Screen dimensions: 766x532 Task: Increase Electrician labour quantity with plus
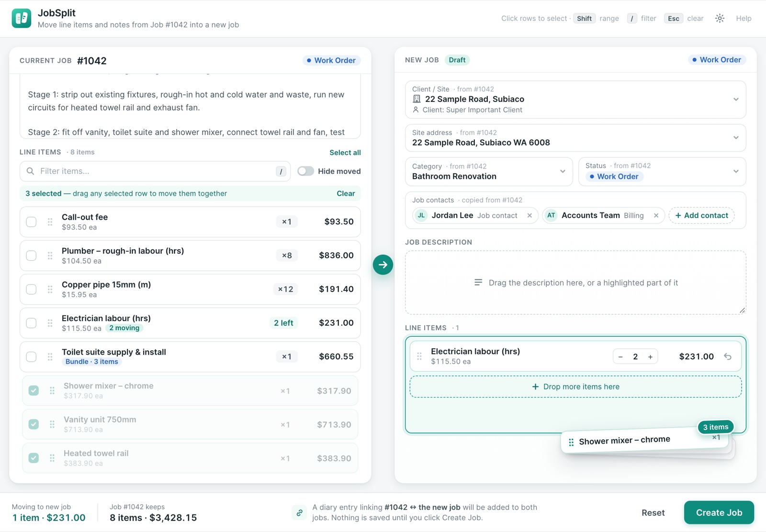[x=650, y=357]
